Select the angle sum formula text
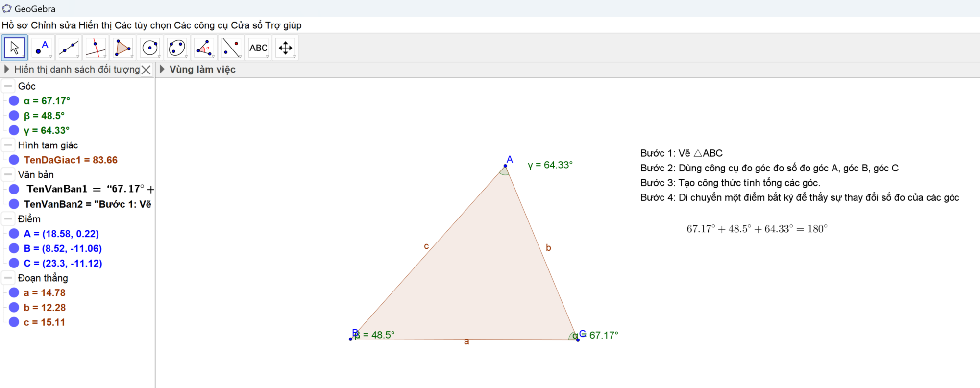Screen dimensions: 980x388 coord(757,229)
